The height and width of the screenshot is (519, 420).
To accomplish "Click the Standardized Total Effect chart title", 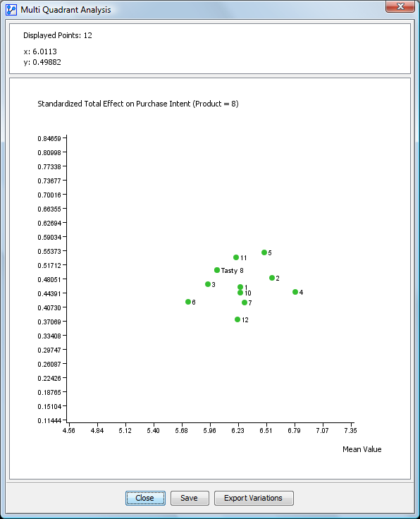I will coord(138,104).
